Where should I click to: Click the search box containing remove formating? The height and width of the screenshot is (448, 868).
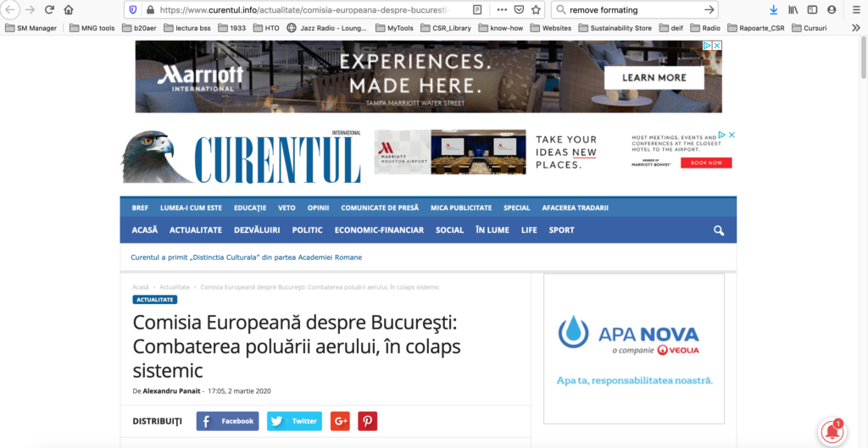tap(634, 10)
